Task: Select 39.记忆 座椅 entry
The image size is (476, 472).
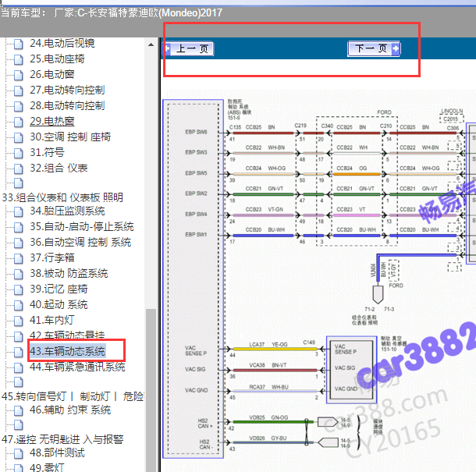Action: 59,289
